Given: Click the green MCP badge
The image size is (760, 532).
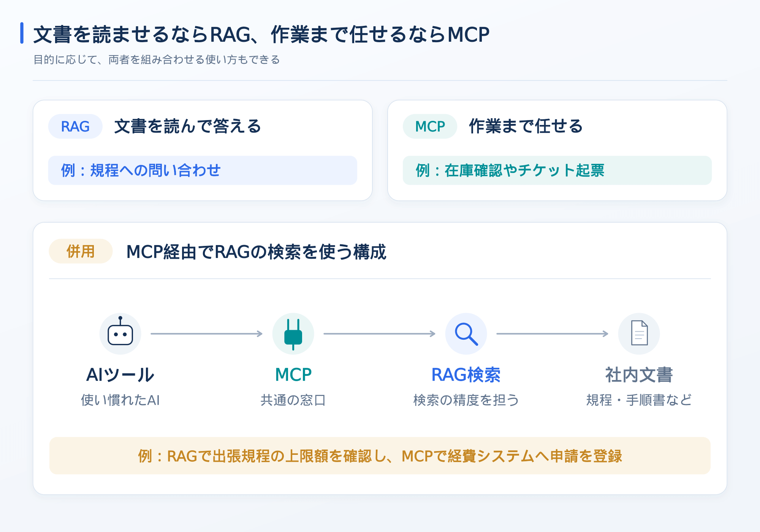Looking at the screenshot, I should (430, 127).
